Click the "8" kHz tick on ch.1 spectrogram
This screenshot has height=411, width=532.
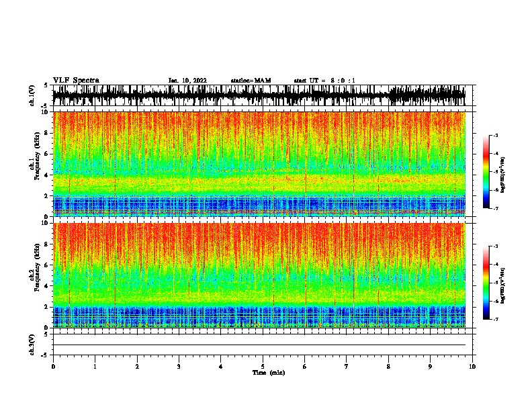point(47,133)
